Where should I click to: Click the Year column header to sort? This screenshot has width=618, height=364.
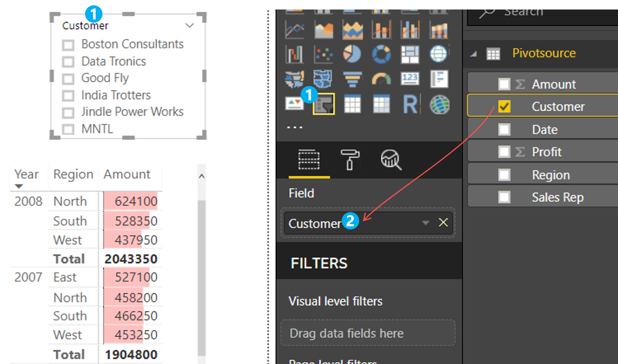(x=26, y=175)
